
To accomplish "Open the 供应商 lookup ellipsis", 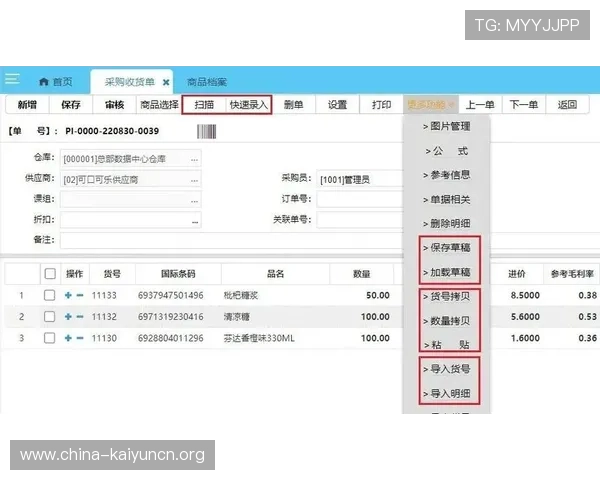I will point(194,180).
